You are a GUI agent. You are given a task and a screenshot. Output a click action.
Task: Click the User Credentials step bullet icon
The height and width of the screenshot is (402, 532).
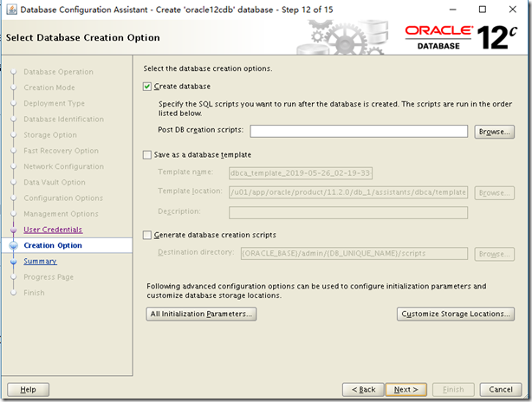14,230
